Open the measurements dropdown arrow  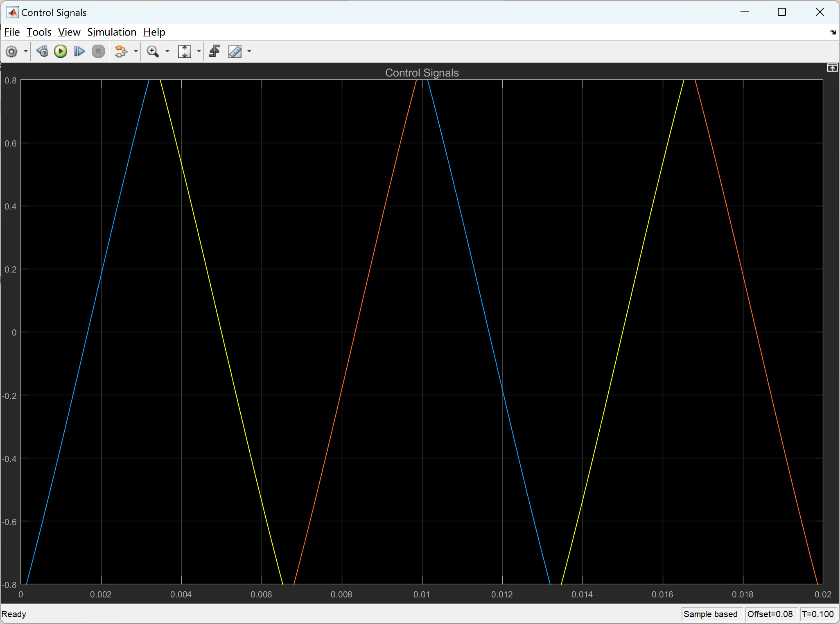coord(249,52)
